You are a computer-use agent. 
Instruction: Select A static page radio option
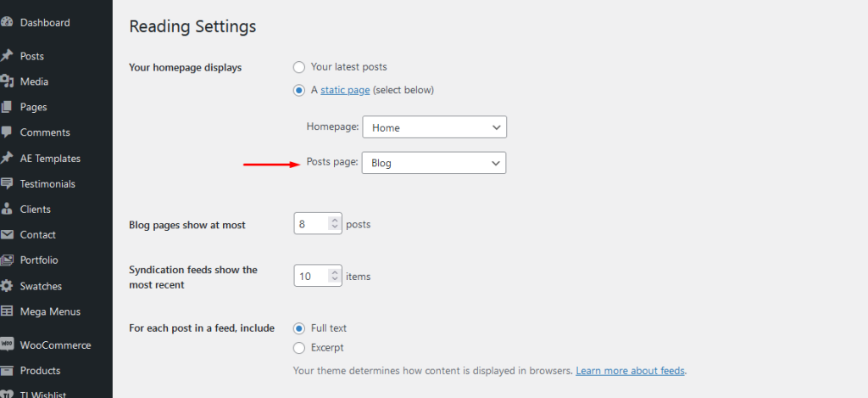tap(299, 90)
